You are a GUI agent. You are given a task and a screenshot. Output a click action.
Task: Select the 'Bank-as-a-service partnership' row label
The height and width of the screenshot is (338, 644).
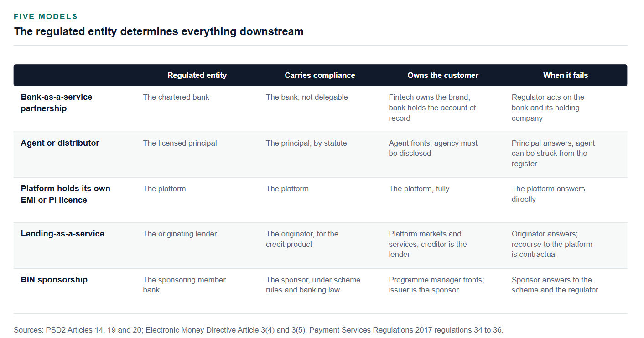tap(57, 103)
